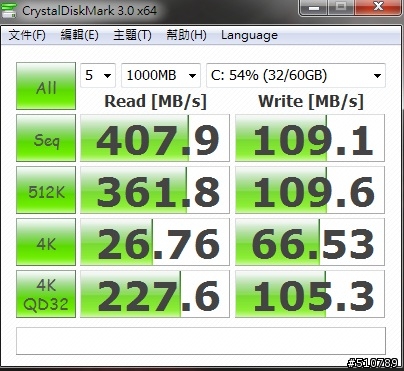This screenshot has width=404, height=371.
Task: Start the Seq benchmark
Action: coord(46,138)
